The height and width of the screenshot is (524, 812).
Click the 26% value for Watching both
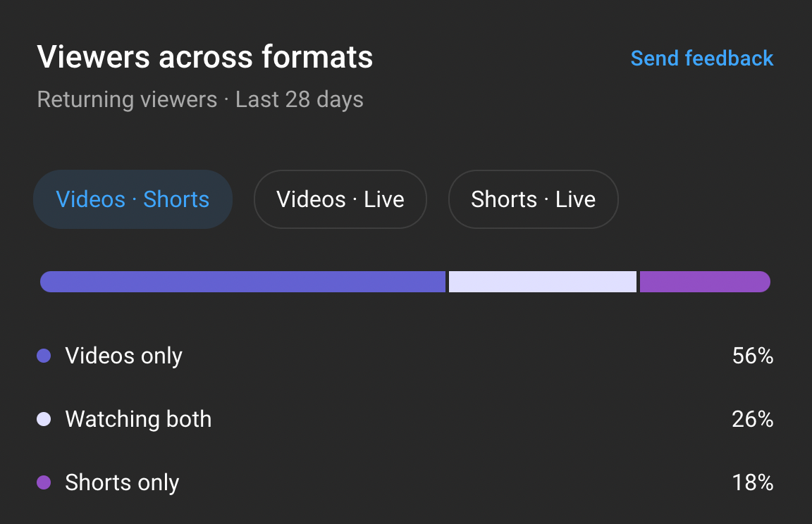(752, 420)
